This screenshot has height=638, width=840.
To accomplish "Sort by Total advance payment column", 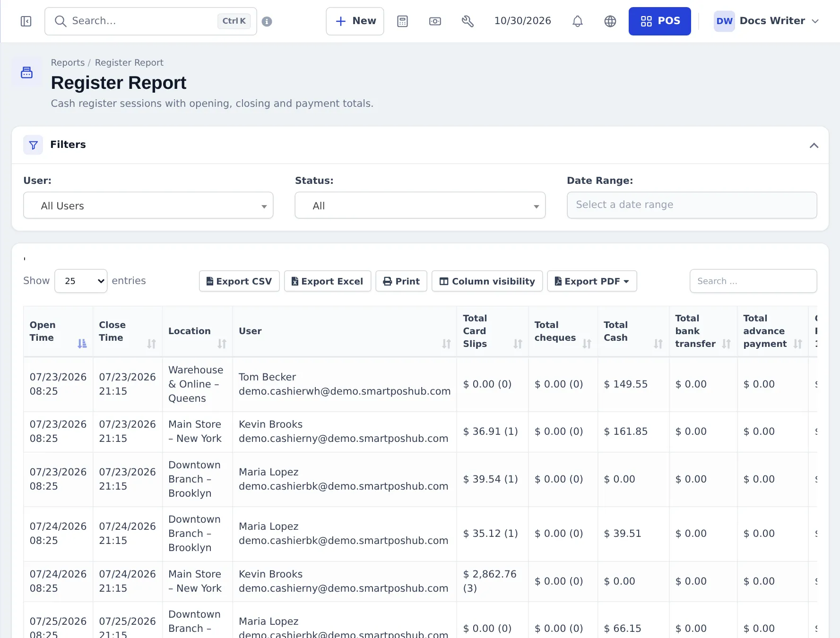I will click(x=773, y=331).
